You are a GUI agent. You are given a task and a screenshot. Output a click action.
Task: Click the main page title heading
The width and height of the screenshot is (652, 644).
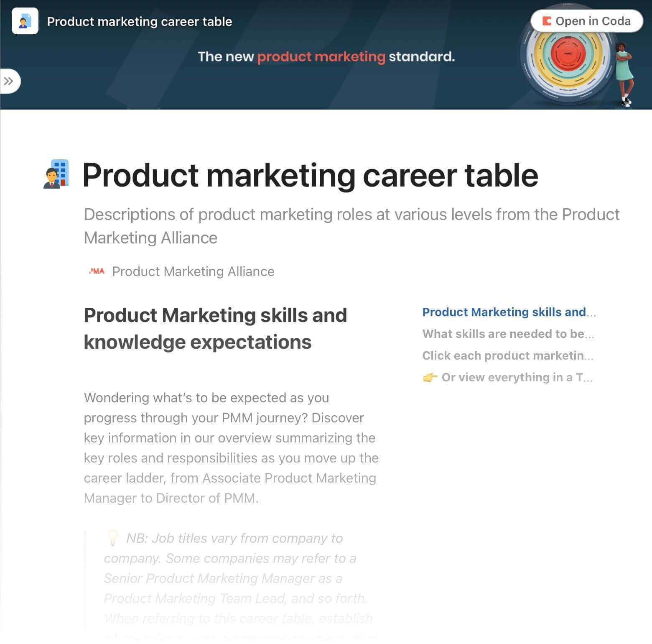(310, 175)
